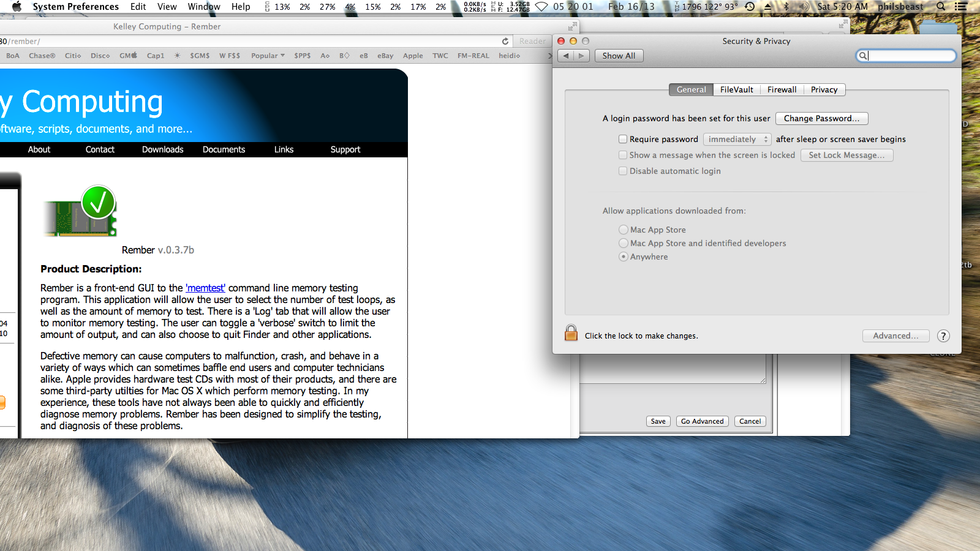Go forward with the right arrow in Security & Privacy
980x551 pixels.
click(582, 56)
